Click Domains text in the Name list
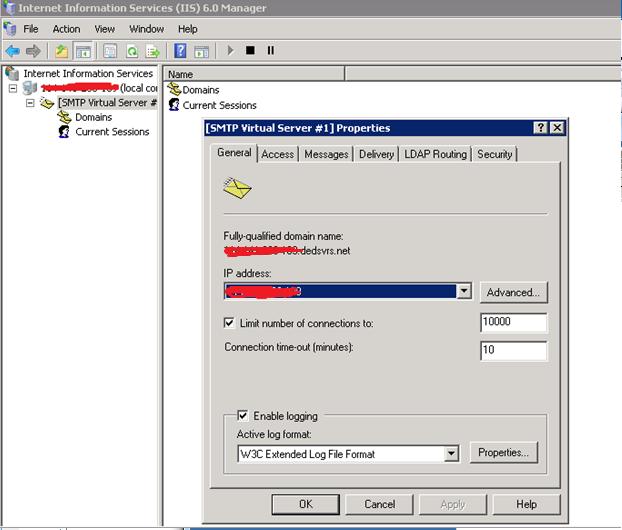The height and width of the screenshot is (530, 622). click(x=201, y=90)
